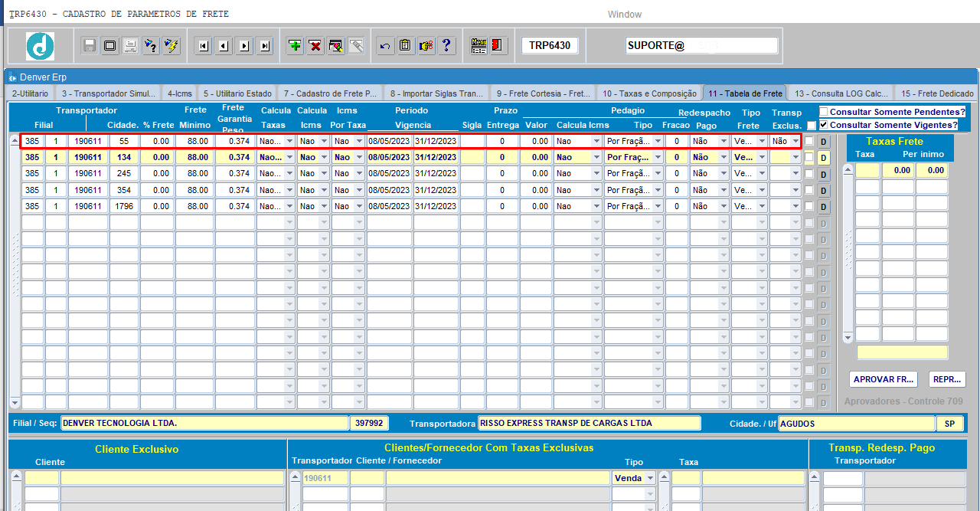Toggle the select-all checkbox beside Exclus. header
The height and width of the screenshot is (511, 980).
[x=812, y=126]
